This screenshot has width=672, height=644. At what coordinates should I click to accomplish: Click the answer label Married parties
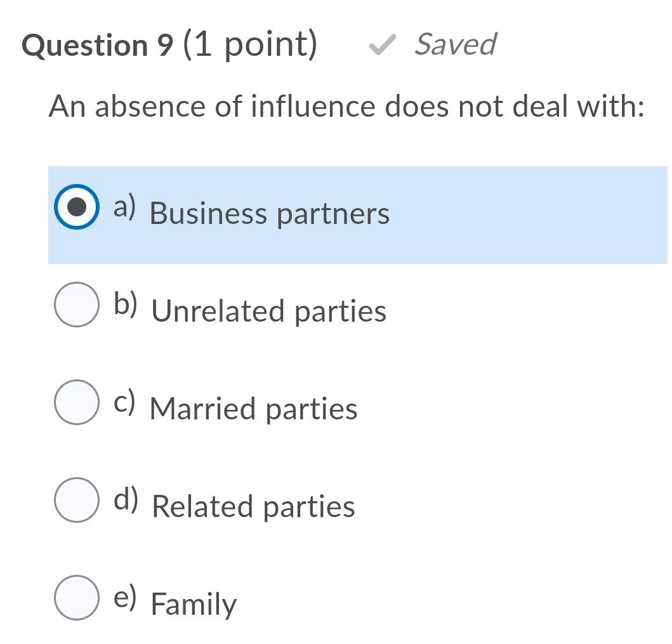coord(253,409)
